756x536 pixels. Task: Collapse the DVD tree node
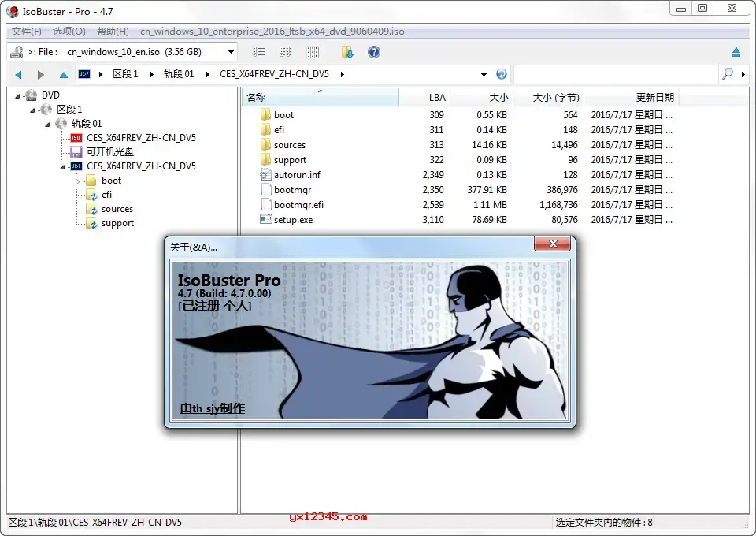(x=17, y=96)
